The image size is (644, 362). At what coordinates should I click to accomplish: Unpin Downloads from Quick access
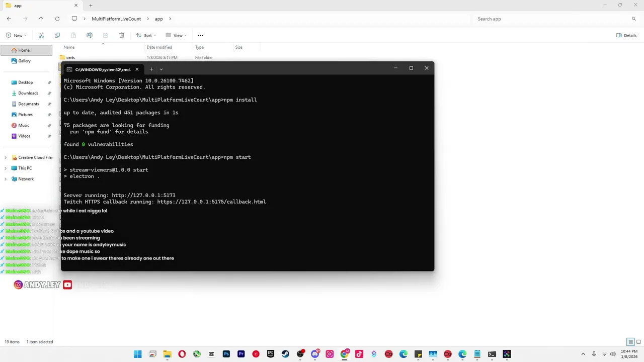[x=49, y=93]
